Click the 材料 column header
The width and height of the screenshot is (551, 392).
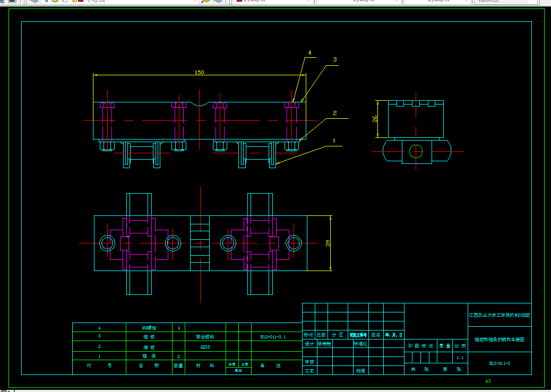click(205, 365)
